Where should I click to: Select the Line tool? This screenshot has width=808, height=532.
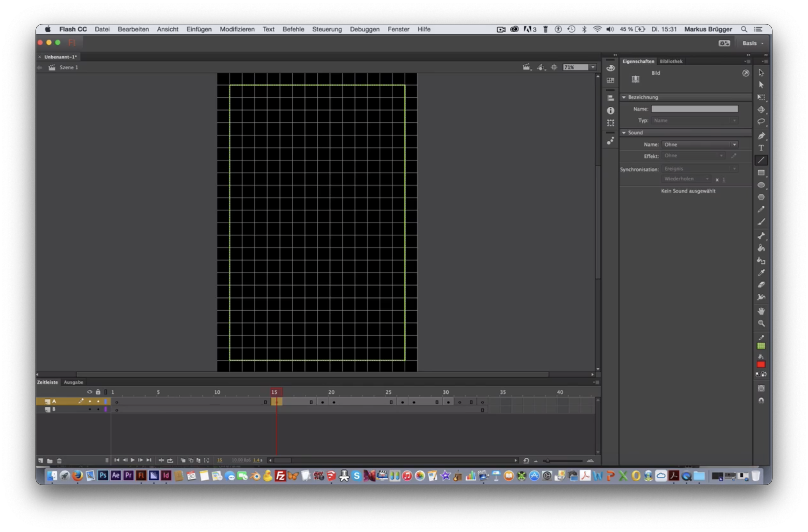pyautogui.click(x=761, y=160)
